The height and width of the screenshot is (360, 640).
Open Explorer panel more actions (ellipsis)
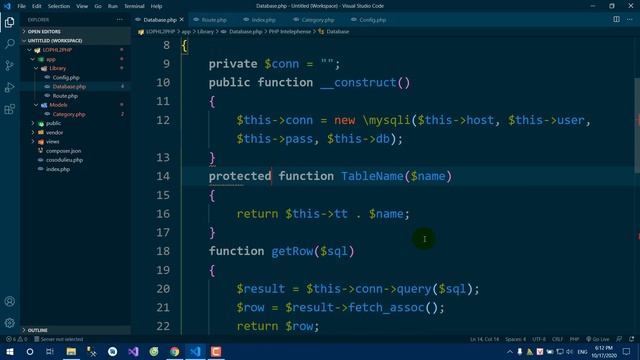click(119, 20)
